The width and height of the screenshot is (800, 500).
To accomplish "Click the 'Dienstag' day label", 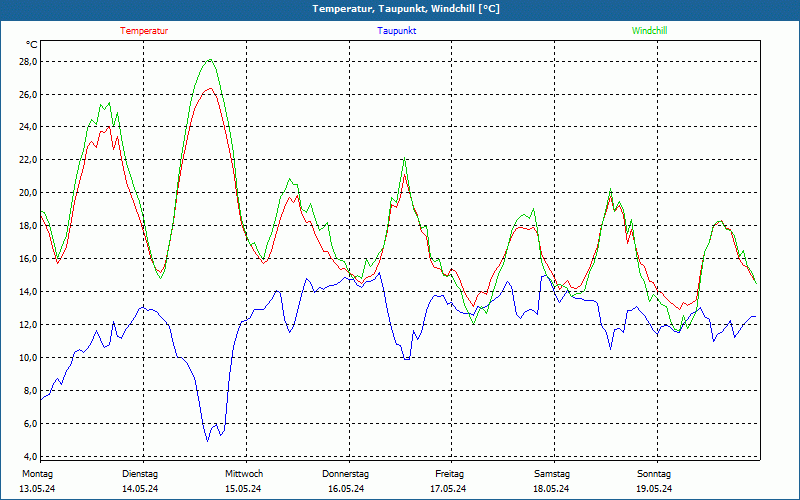I will pos(140,474).
